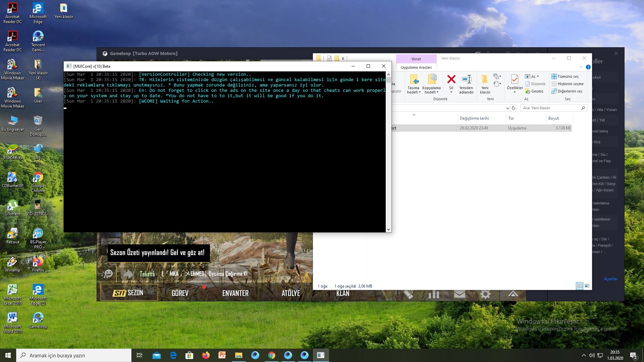This screenshot has height=362, width=644.
Task: Open the bar-chart statistics icon in the game
Action: click(x=434, y=294)
